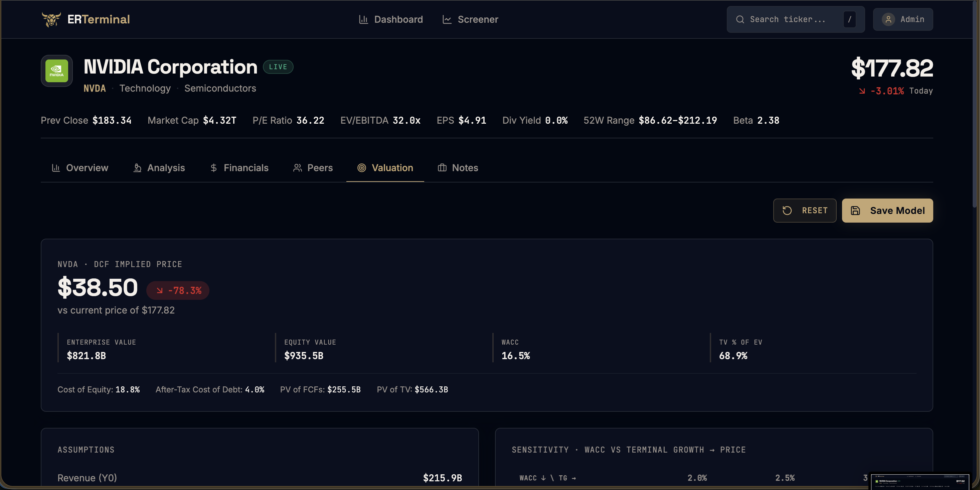The height and width of the screenshot is (490, 980).
Task: Switch to the Analysis tab
Action: (159, 168)
